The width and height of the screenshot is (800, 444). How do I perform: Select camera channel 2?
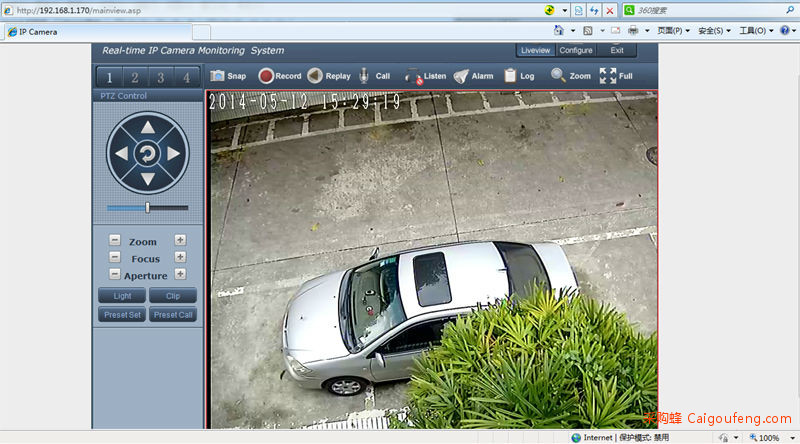coord(135,78)
